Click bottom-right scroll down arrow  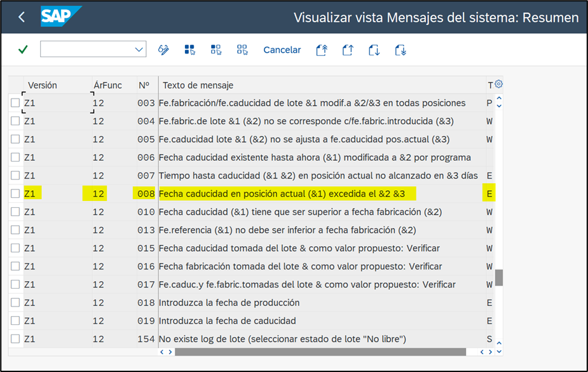tap(499, 352)
